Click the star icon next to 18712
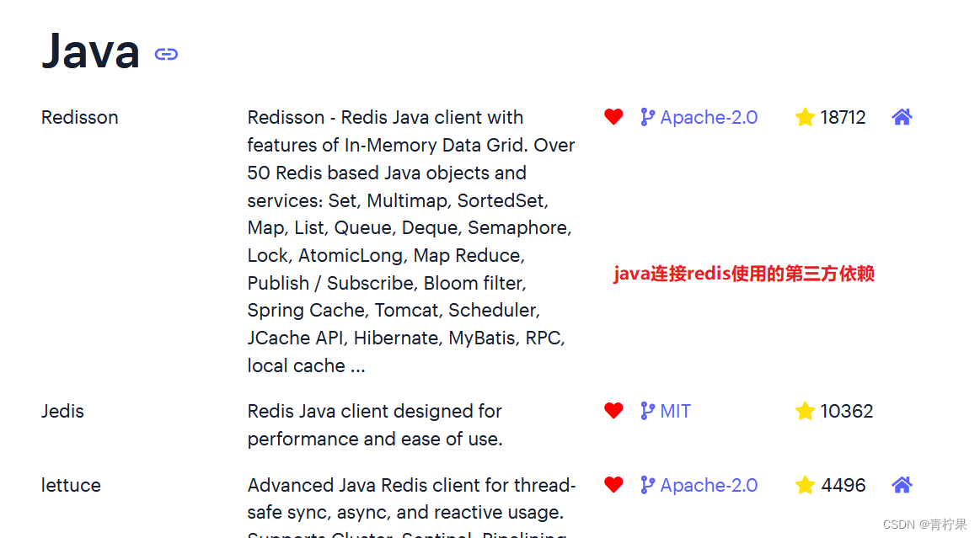This screenshot has width=980, height=538. tap(805, 117)
